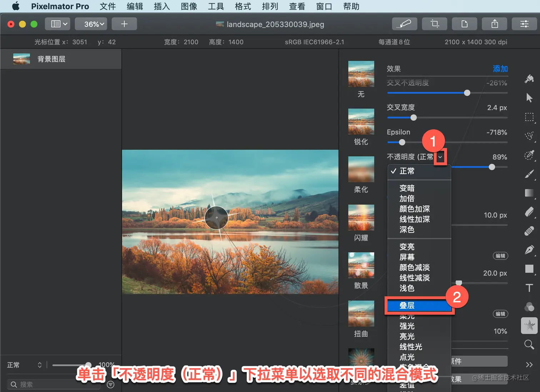540x392 pixels.
Task: Choose the Rectangular Selection tool
Action: pyautogui.click(x=529, y=117)
